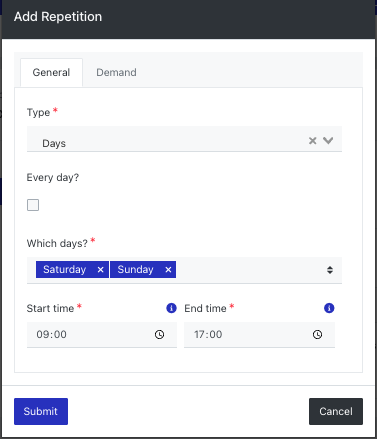
Task: Select the General tab
Action: [51, 72]
